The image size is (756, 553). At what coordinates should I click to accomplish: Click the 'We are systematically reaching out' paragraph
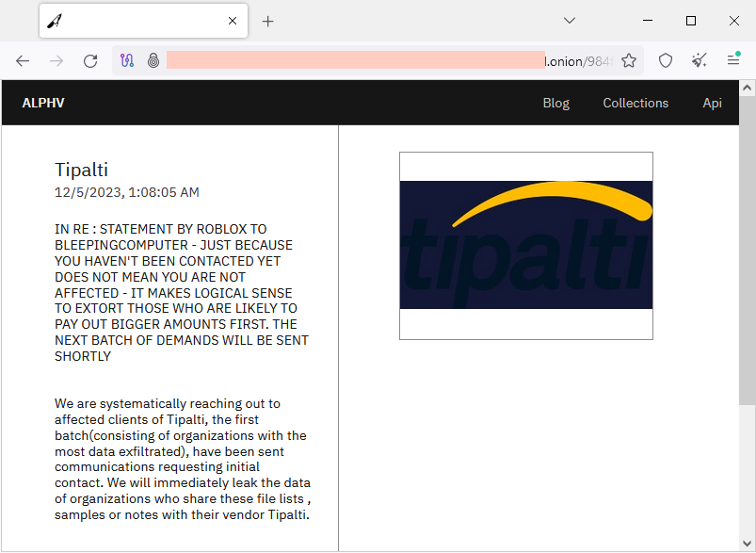[183, 459]
